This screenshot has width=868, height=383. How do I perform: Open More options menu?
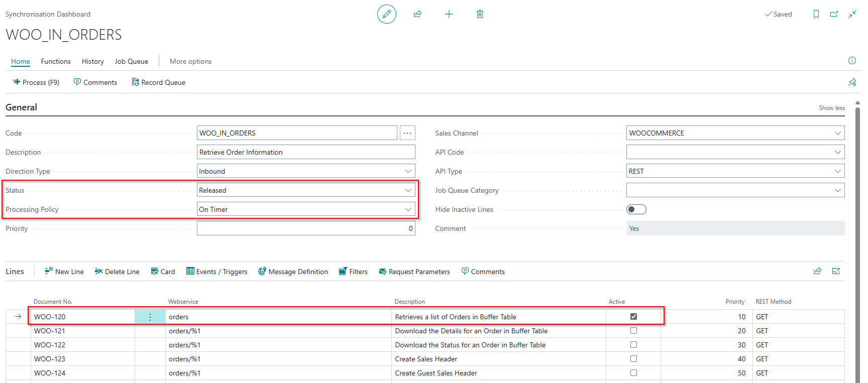tap(191, 61)
